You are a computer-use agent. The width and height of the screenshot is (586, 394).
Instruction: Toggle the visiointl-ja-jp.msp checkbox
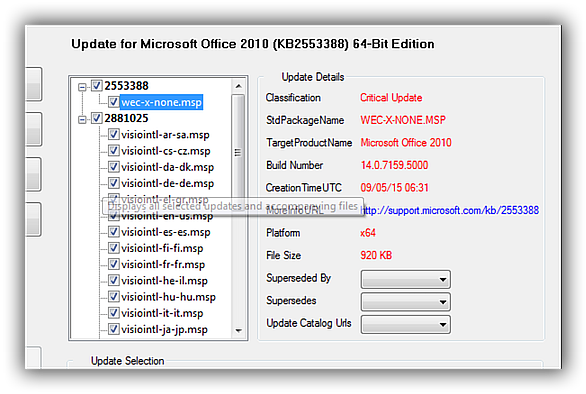114,329
